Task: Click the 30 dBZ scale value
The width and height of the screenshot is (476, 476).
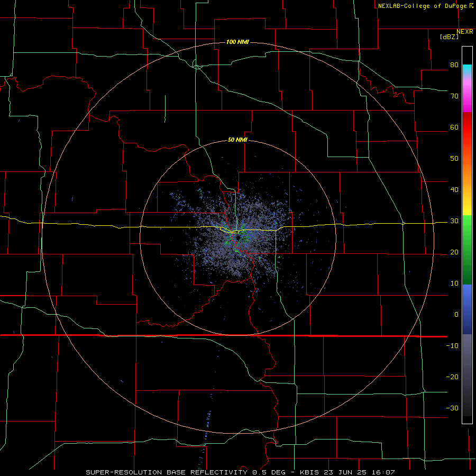Action: point(454,221)
